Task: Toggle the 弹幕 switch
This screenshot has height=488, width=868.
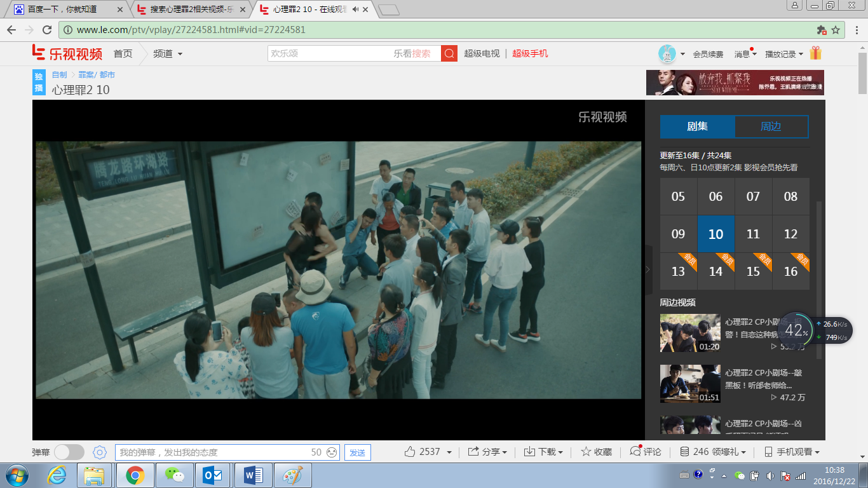Action: 69,452
